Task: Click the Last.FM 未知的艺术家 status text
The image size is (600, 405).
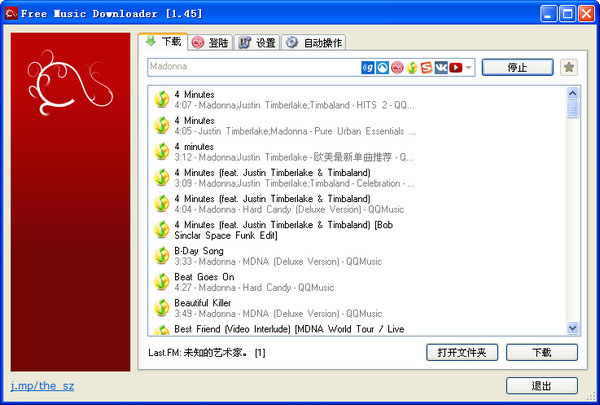Action: 207,353
